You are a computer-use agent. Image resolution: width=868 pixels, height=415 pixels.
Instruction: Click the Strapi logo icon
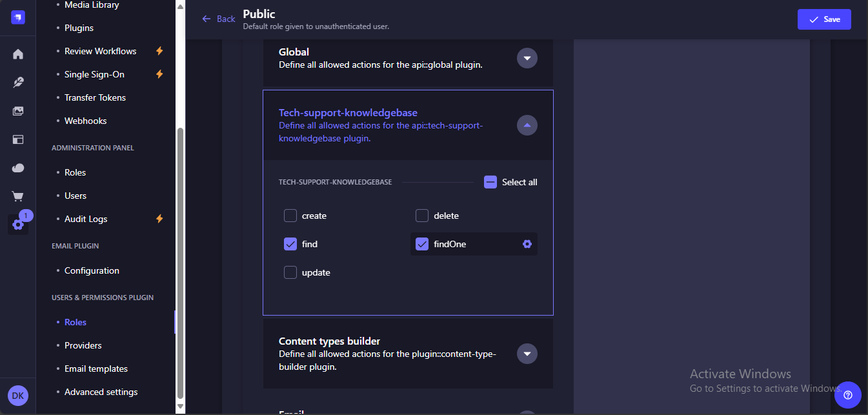(18, 18)
